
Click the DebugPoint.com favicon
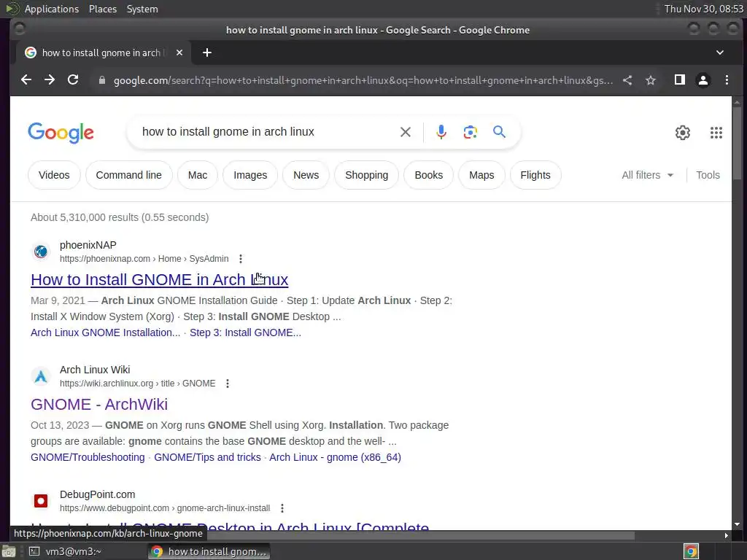(41, 501)
